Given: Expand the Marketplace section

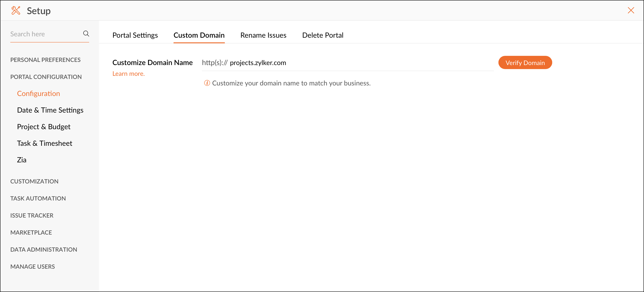Looking at the screenshot, I should [x=31, y=232].
